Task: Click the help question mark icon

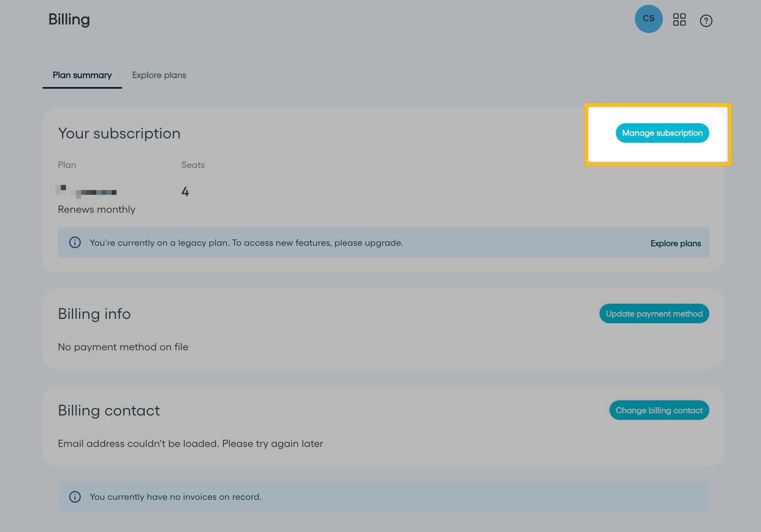Action: (706, 21)
